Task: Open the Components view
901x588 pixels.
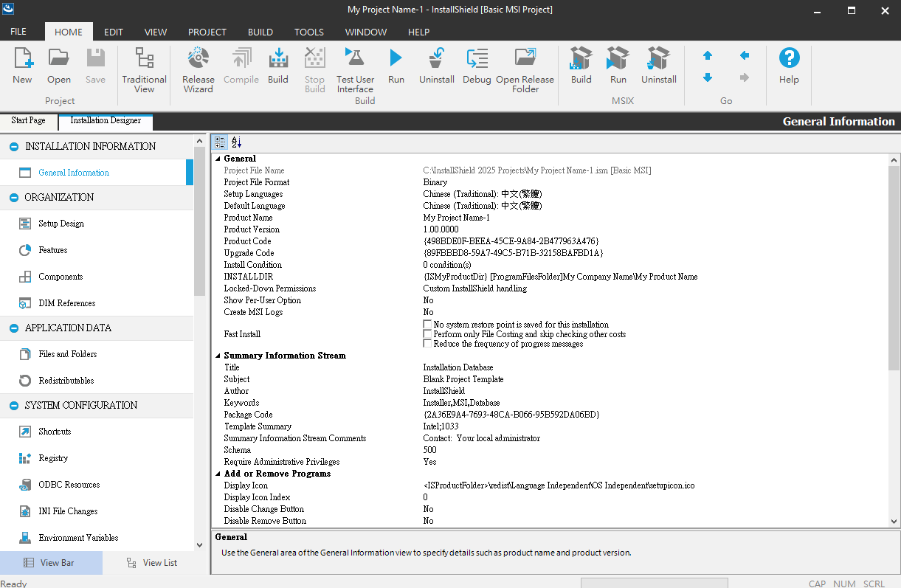Action: pos(61,277)
